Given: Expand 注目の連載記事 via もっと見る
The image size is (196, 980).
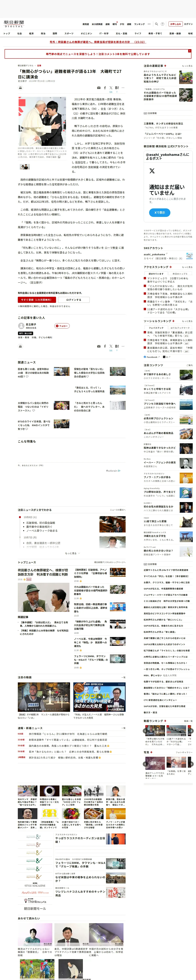Looking at the screenshot, I should pos(187,66).
